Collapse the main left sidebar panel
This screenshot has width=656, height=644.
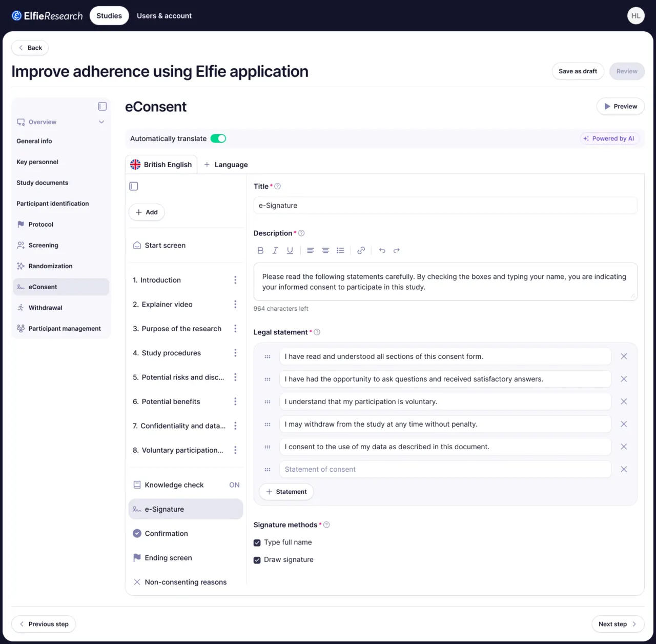[102, 106]
